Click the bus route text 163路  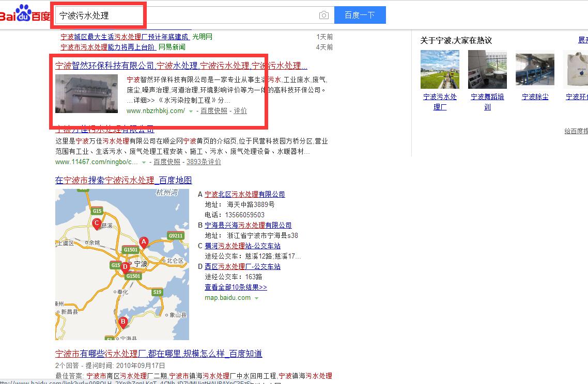pyautogui.click(x=254, y=277)
